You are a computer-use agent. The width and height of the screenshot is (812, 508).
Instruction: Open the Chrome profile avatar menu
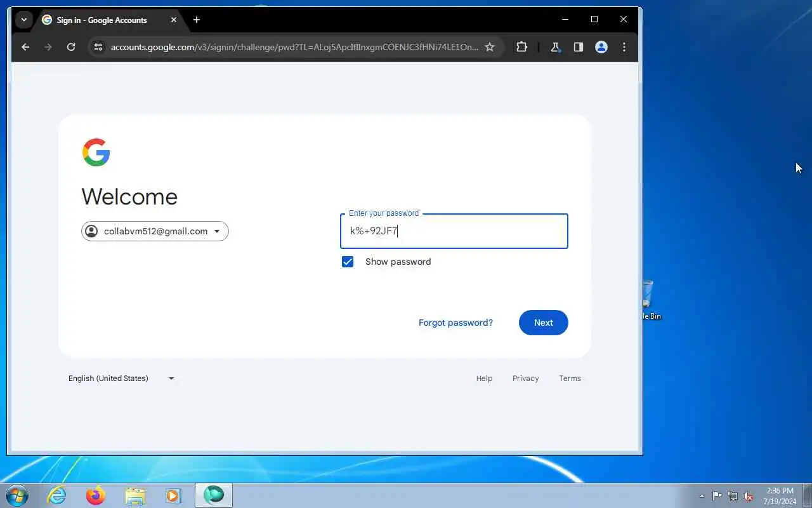(x=601, y=47)
